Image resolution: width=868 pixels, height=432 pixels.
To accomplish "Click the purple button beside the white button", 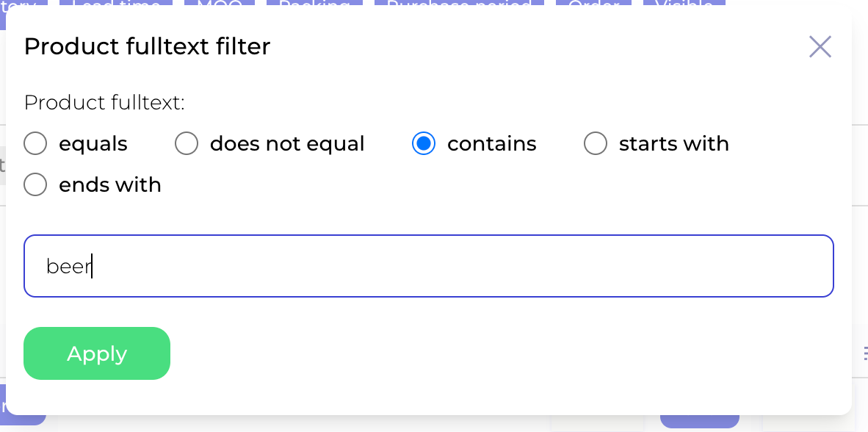I will coord(699,422).
